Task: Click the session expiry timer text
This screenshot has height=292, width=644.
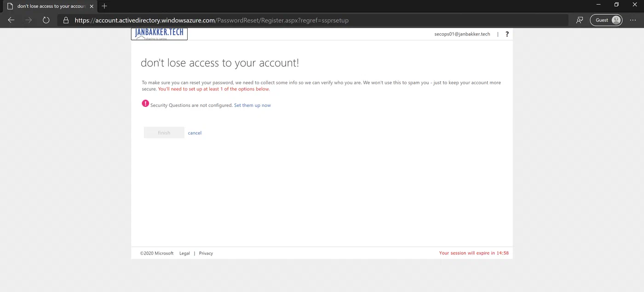Action: 474,253
